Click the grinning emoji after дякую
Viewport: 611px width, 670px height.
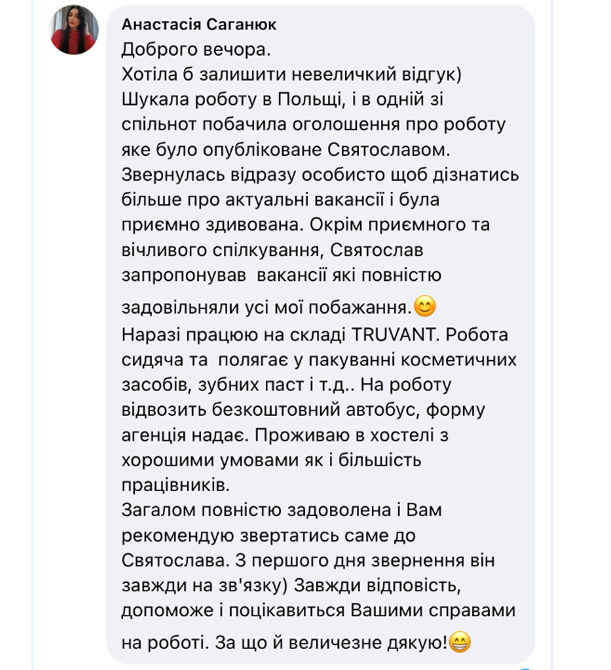coord(461,641)
